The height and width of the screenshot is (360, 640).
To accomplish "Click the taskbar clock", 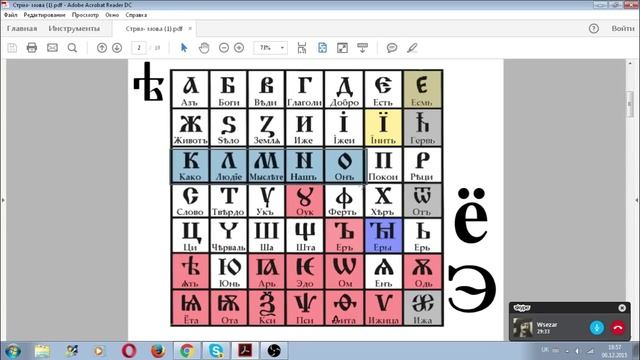I will pyautogui.click(x=614, y=351).
